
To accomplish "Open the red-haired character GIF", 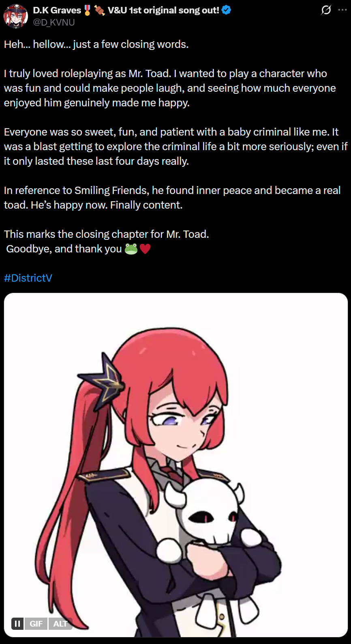I will point(176,465).
